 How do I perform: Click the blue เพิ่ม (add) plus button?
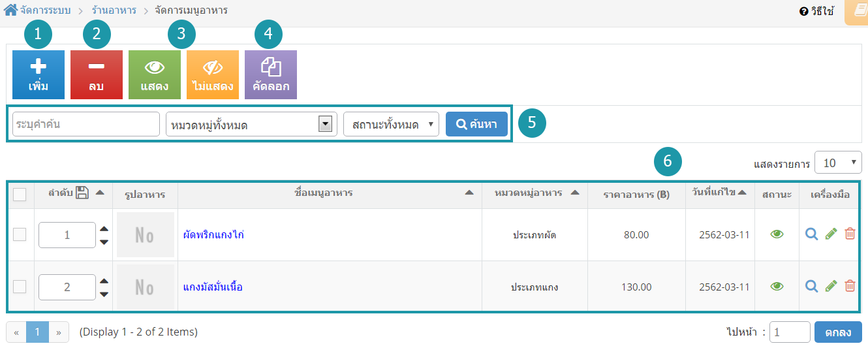click(39, 74)
